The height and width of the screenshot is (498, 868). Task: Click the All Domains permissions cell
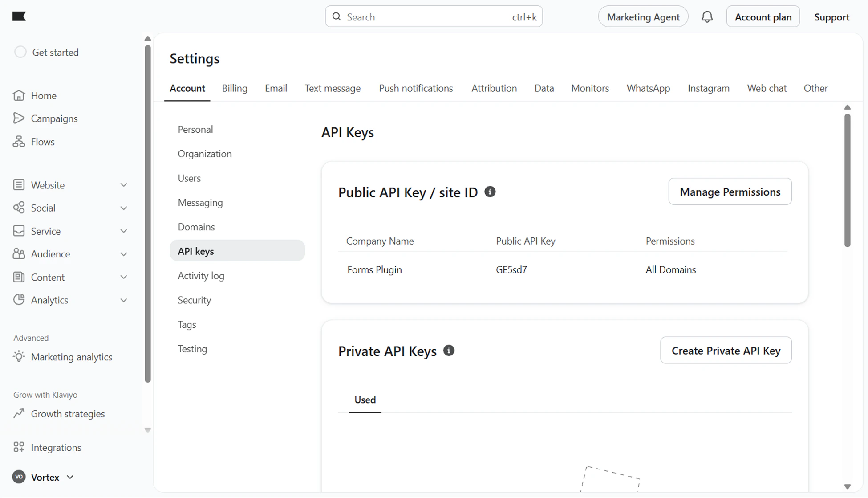click(x=671, y=269)
